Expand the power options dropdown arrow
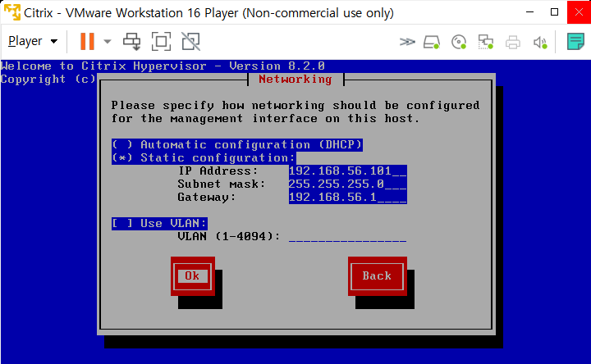The image size is (591, 364). (x=108, y=42)
